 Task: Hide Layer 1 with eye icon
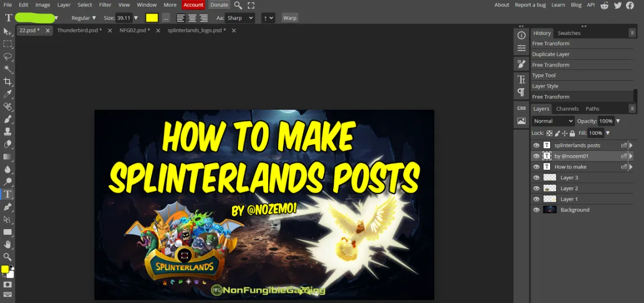[x=536, y=199]
